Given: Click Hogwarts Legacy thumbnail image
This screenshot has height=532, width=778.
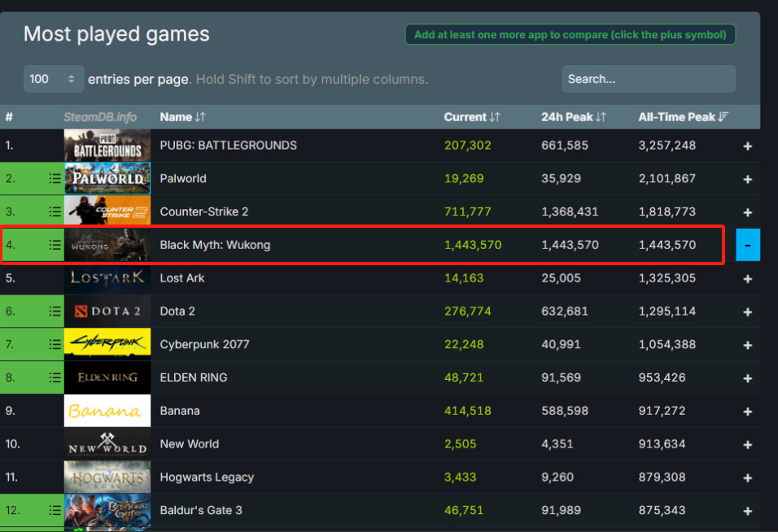Looking at the screenshot, I should pyautogui.click(x=107, y=477).
